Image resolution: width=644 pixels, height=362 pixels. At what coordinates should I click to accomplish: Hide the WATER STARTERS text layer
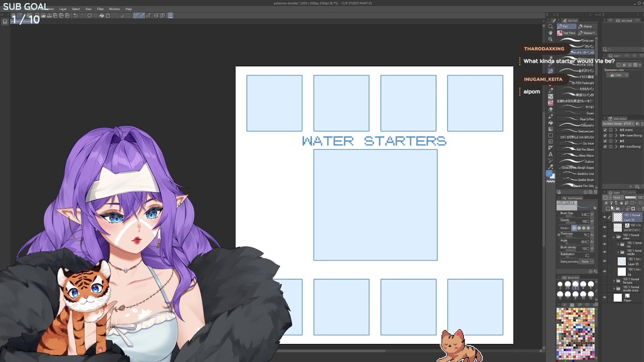[x=605, y=227]
